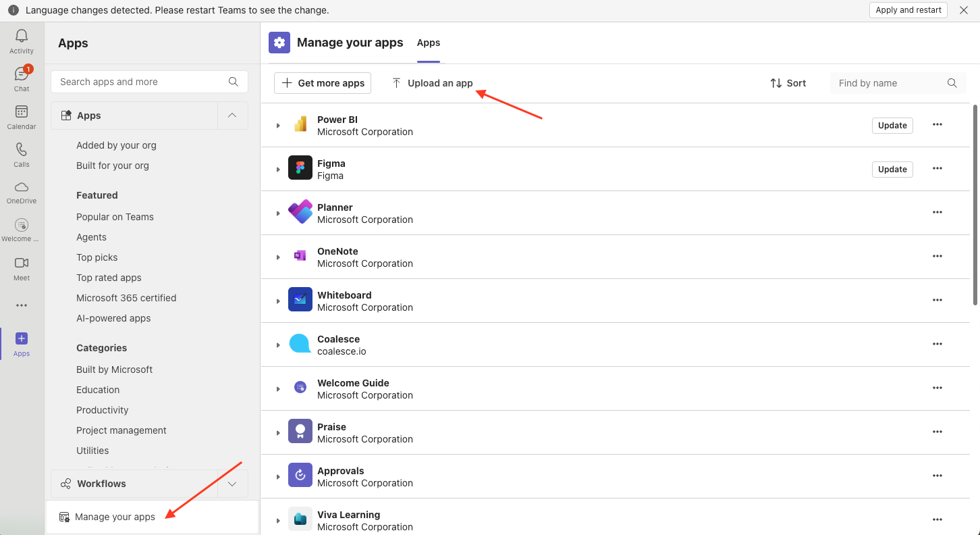Expand the OneNote row details
This screenshot has height=535, width=980.
pos(278,257)
